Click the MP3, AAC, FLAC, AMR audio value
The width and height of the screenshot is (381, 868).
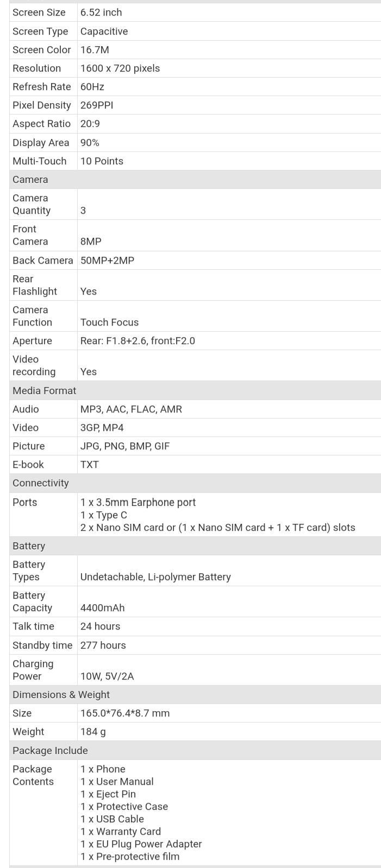point(131,409)
